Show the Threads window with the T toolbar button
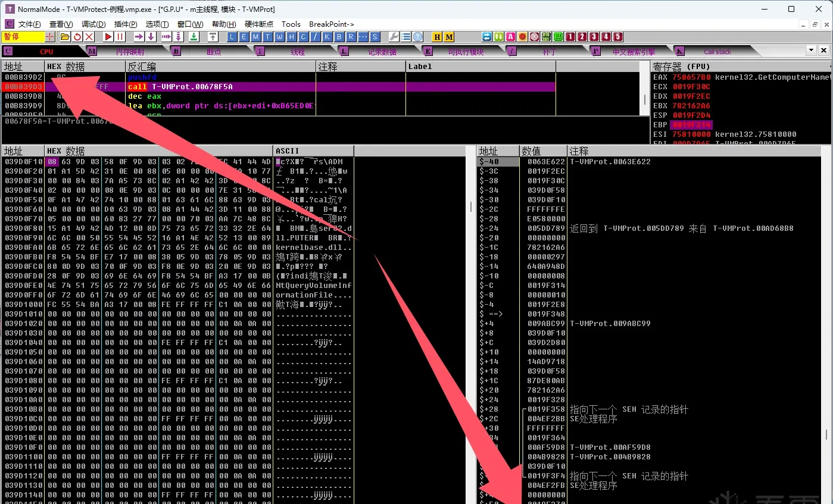833x504 pixels. [268, 37]
